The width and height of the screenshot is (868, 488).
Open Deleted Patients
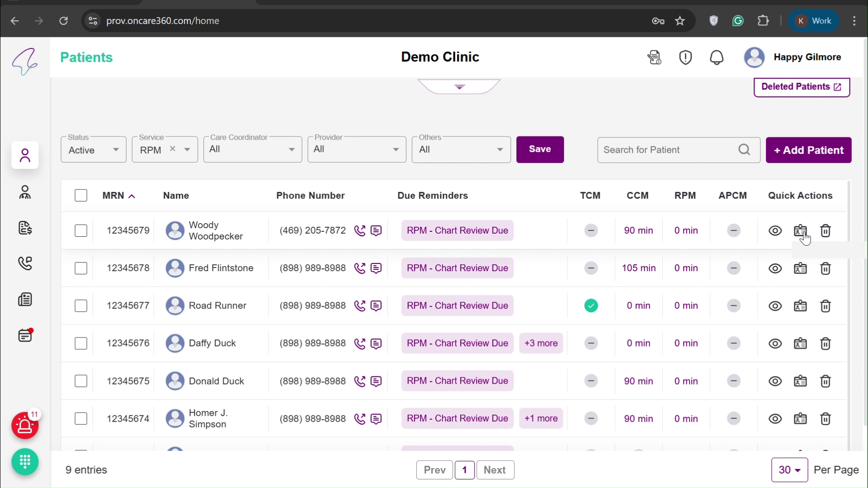point(801,87)
